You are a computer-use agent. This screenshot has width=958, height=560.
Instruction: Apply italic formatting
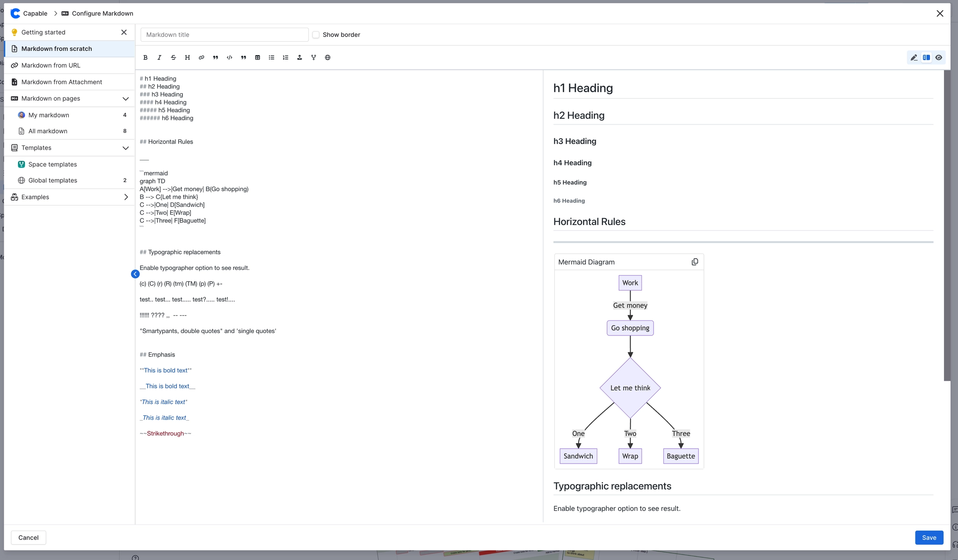click(159, 57)
